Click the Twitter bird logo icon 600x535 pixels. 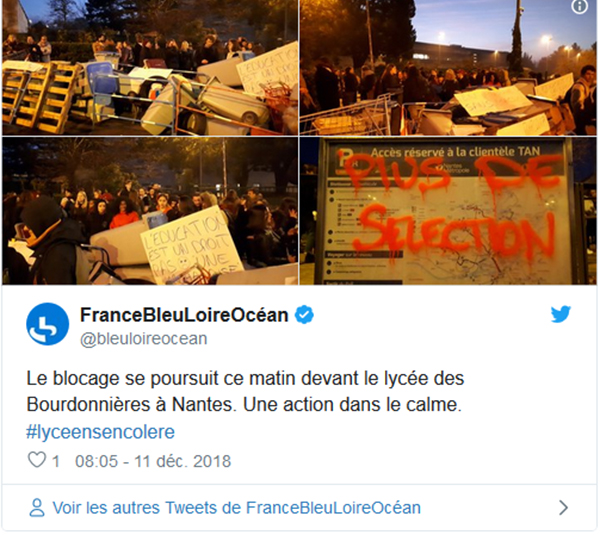click(x=561, y=314)
